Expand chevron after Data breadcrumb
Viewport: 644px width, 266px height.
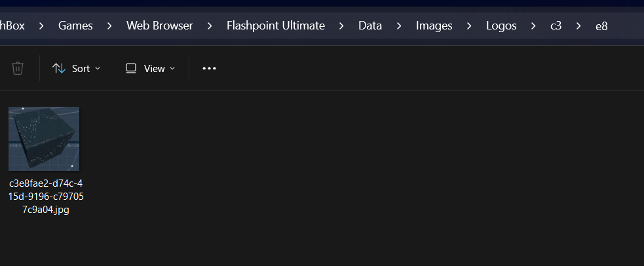(399, 26)
